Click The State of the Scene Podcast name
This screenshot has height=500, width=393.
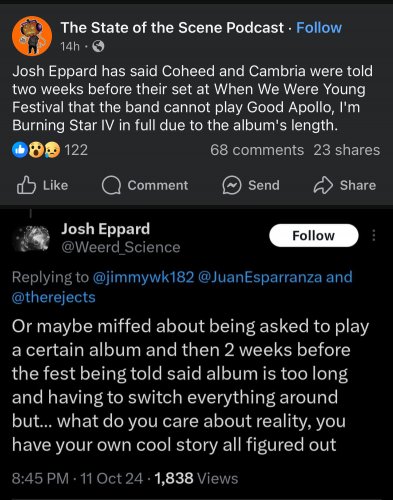click(x=172, y=28)
